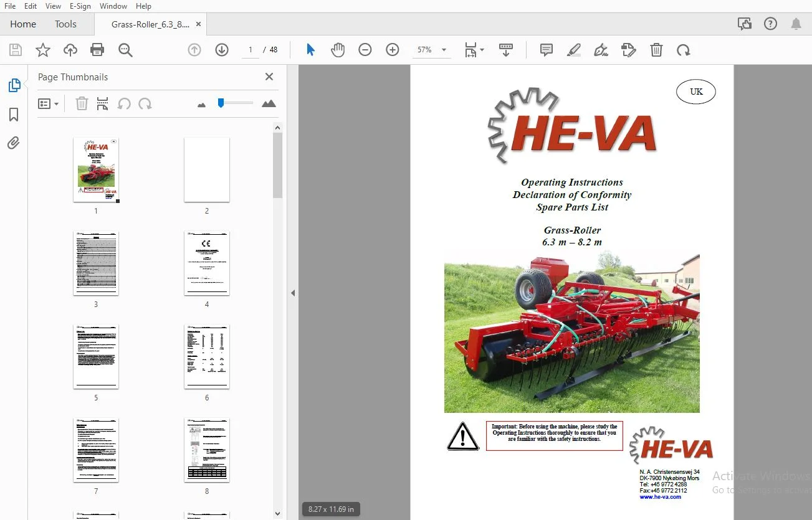Select page 3 thumbnail
Image resolution: width=812 pixels, height=520 pixels.
[96, 263]
